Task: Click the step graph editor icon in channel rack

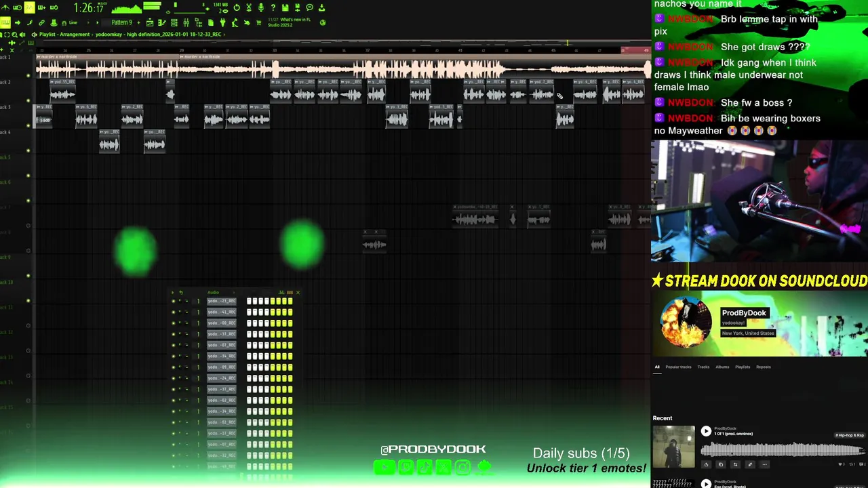Action: click(281, 292)
